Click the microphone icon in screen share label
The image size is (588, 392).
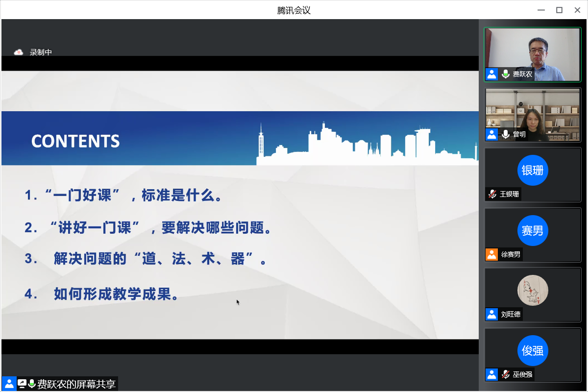(x=32, y=384)
